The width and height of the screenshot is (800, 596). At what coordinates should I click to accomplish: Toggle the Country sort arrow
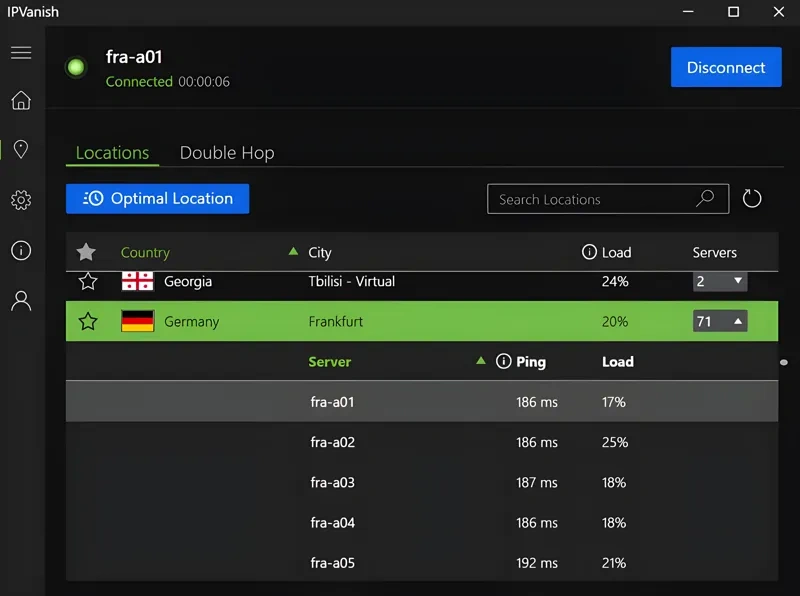tap(293, 251)
